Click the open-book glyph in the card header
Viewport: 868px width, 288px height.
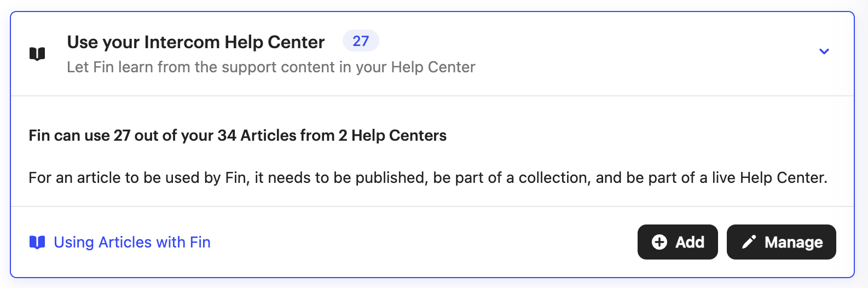click(x=37, y=54)
